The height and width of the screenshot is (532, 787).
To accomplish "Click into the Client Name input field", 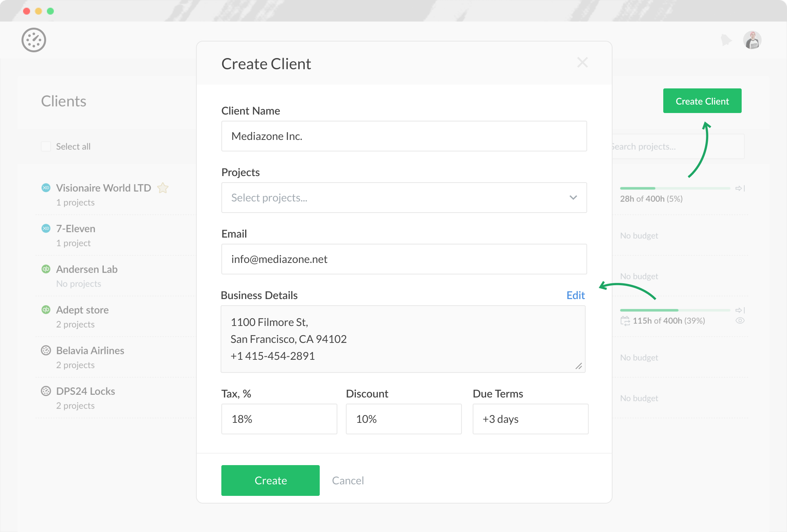I will 404,136.
